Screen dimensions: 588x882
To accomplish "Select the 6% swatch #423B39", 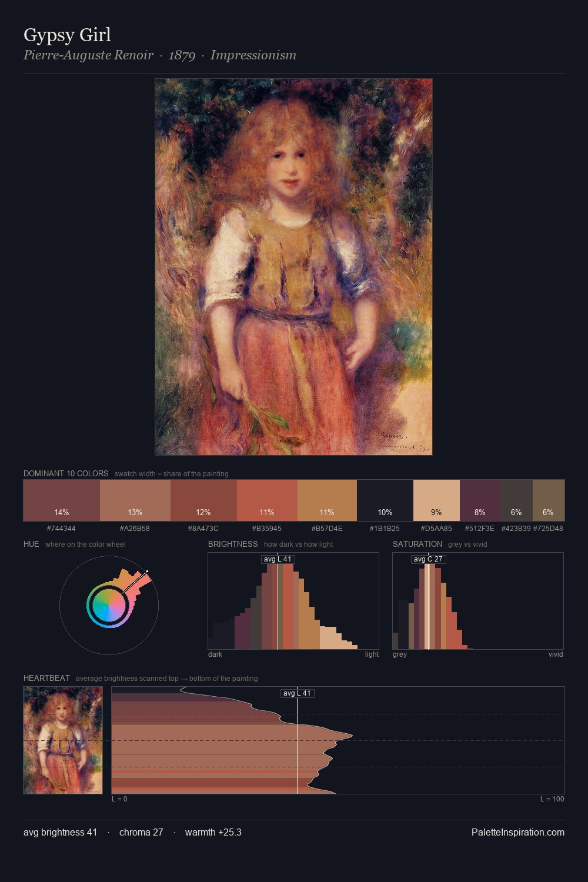I will (516, 500).
